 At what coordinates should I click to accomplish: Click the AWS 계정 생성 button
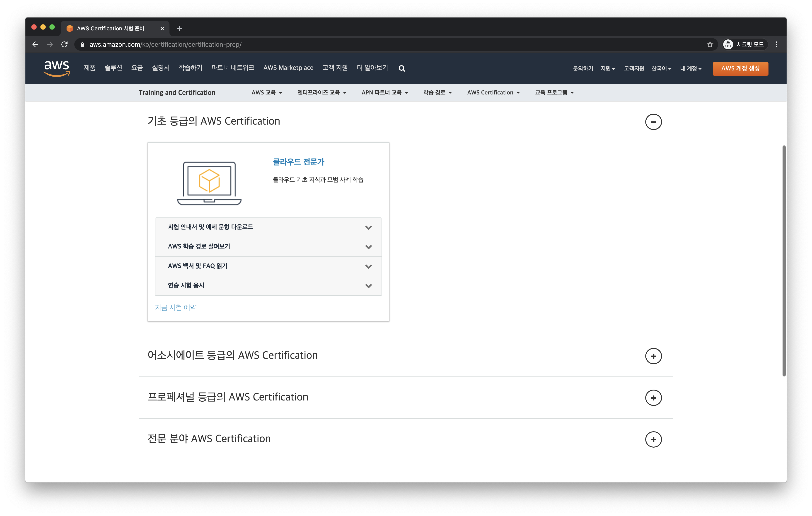(740, 68)
